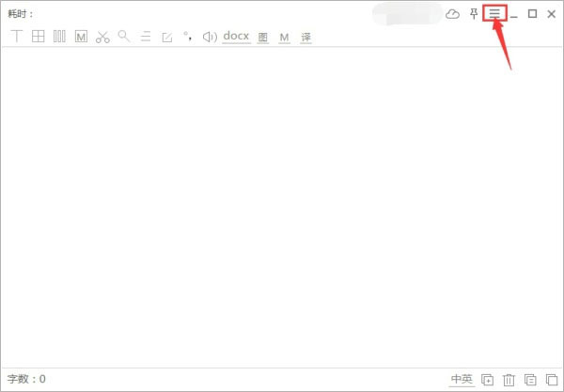564x392 pixels.
Task: Choose the table recognition grid icon
Action: [x=39, y=37]
